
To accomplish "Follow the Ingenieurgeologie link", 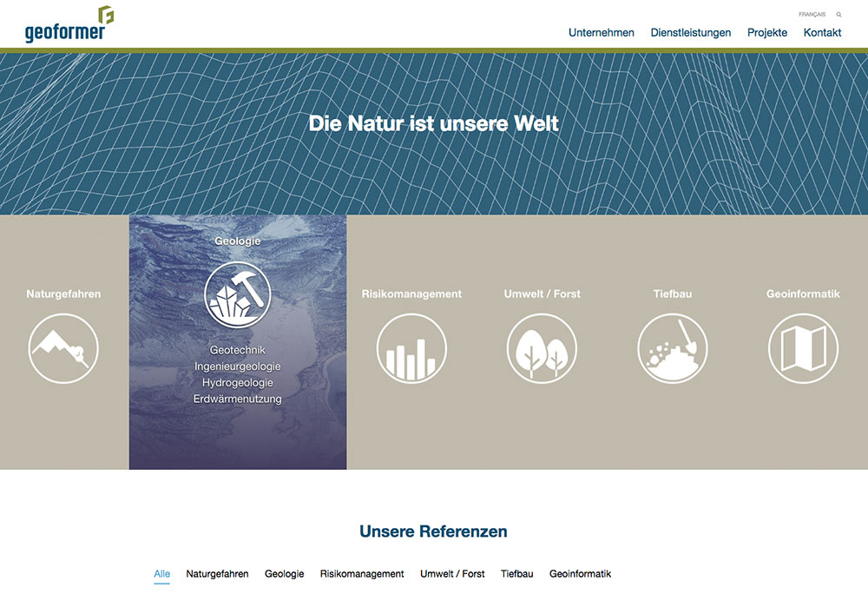I will (238, 366).
